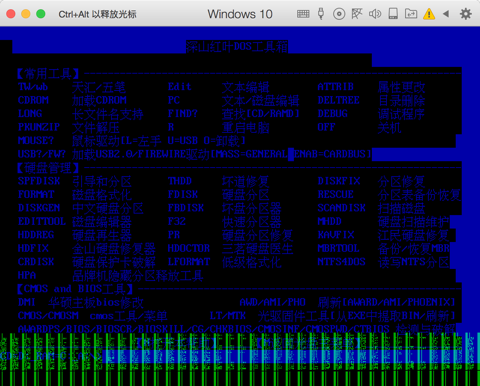The height and width of the screenshot is (386, 480).
Task: Select the HDDREG command entry
Action: click(x=36, y=235)
